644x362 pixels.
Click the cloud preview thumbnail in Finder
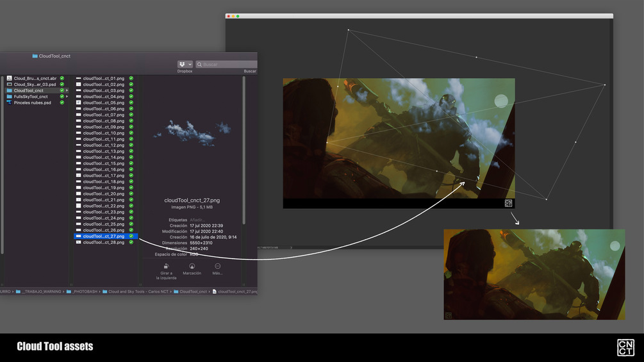pos(192,133)
